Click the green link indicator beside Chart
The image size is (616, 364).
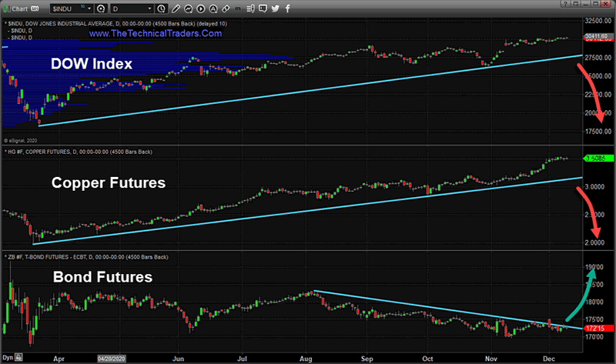coord(6,8)
